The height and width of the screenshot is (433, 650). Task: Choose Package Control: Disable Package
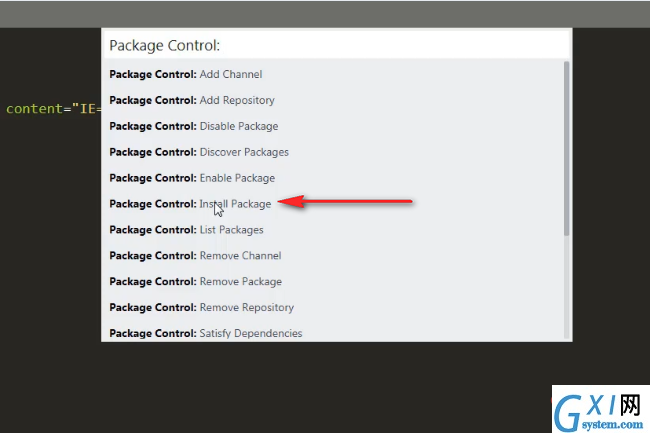(x=333, y=126)
